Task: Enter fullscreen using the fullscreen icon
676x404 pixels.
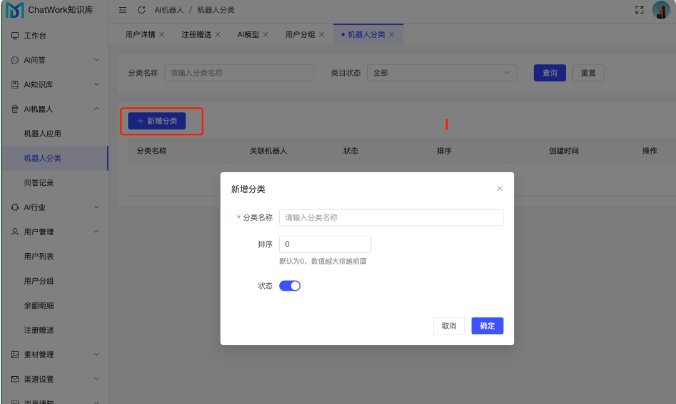Action: (x=639, y=10)
